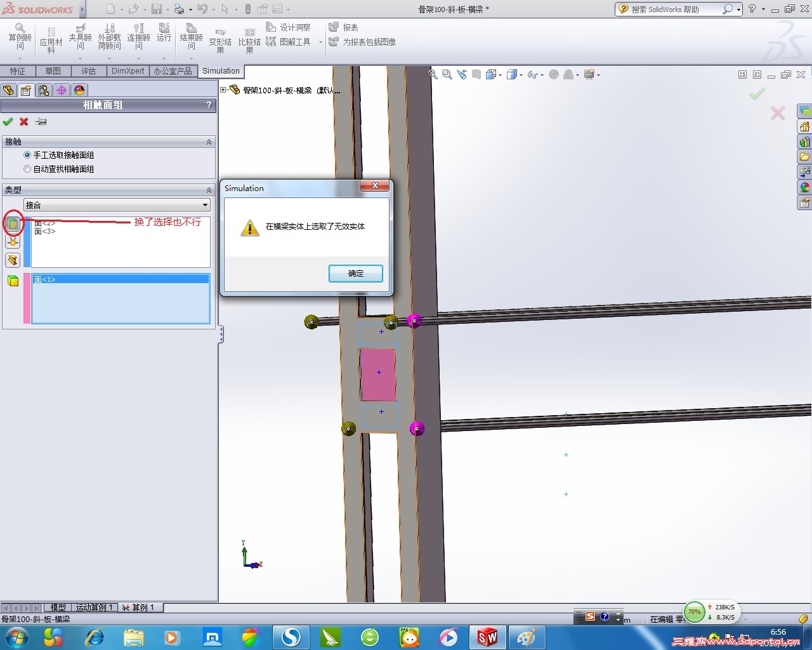Click the New document icon

tap(110, 9)
